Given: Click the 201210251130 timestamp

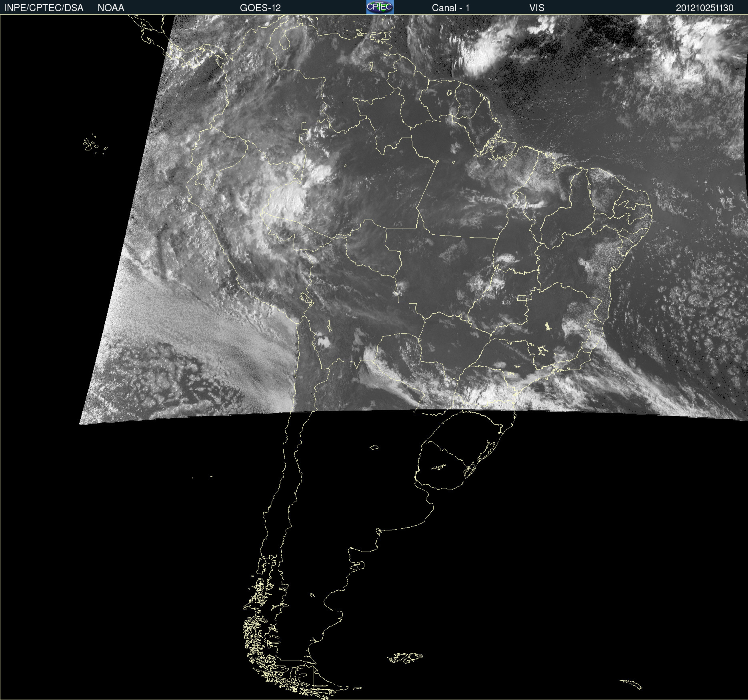Looking at the screenshot, I should [x=705, y=8].
